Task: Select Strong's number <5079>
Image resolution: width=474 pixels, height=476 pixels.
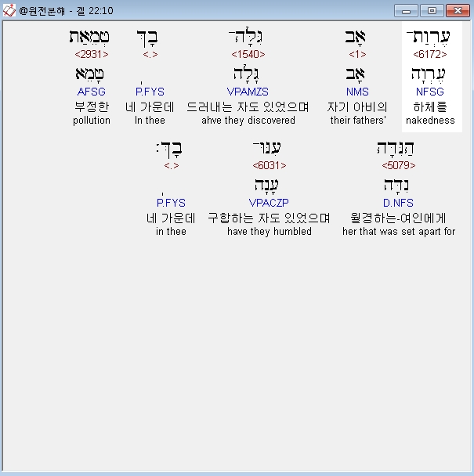Action: [399, 165]
